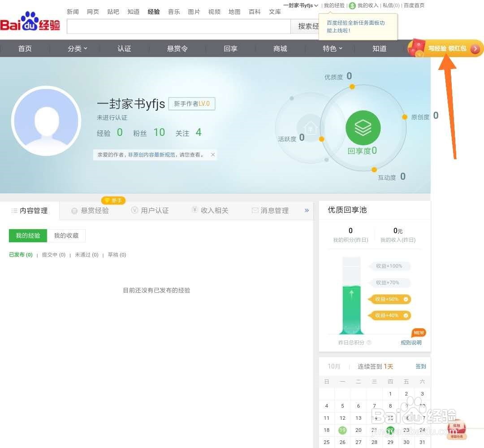Switch to 消息管理 tab
This screenshot has height=448, width=484.
tap(270, 210)
